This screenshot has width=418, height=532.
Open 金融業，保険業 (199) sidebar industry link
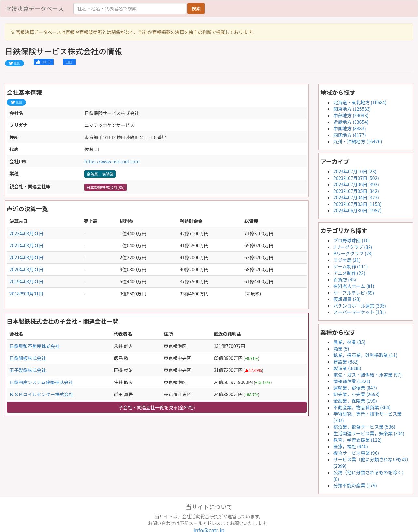355,401
